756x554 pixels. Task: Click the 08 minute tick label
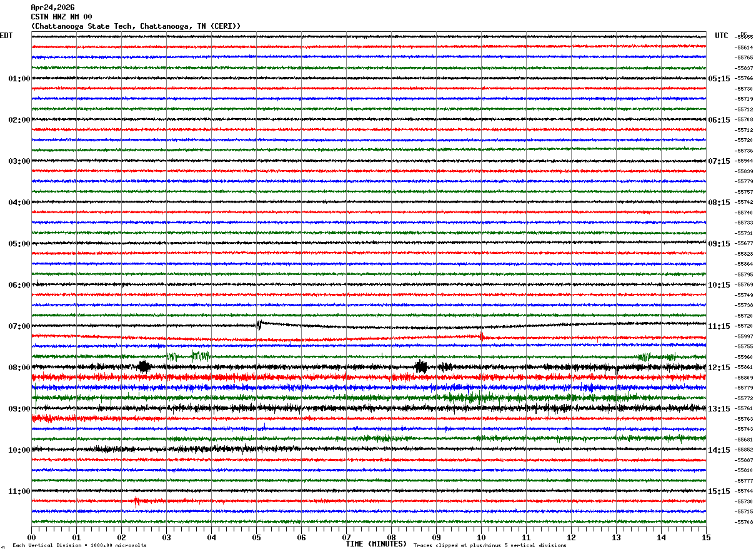[x=391, y=537]
